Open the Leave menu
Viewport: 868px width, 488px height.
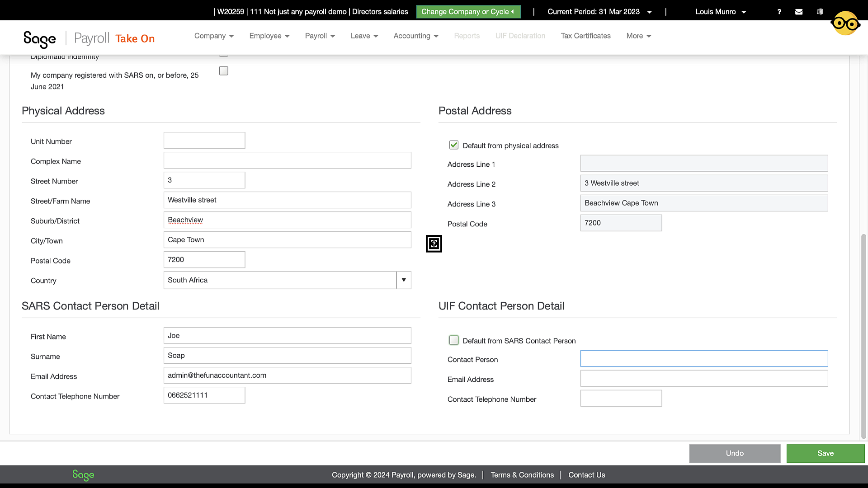[x=364, y=36]
